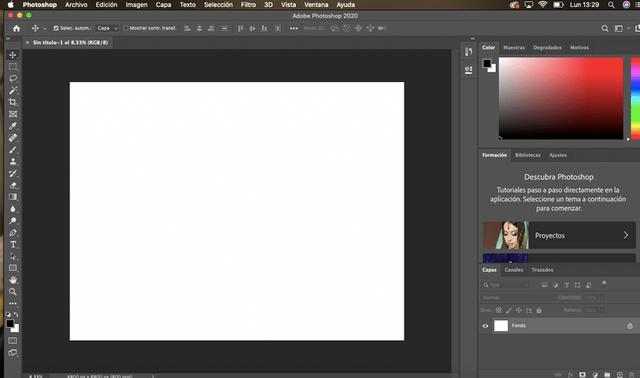The width and height of the screenshot is (640, 378).
Task: Hide the Fondo layer with eye icon
Action: click(x=485, y=326)
